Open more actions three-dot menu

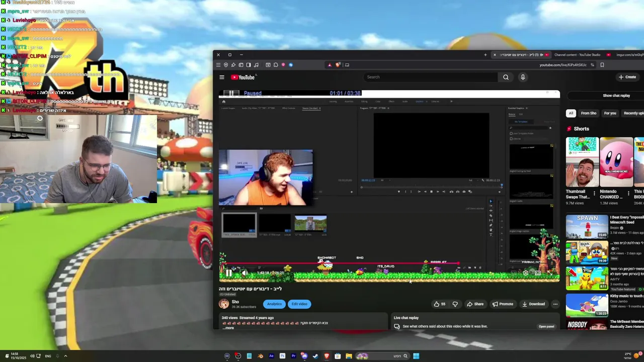(555, 304)
